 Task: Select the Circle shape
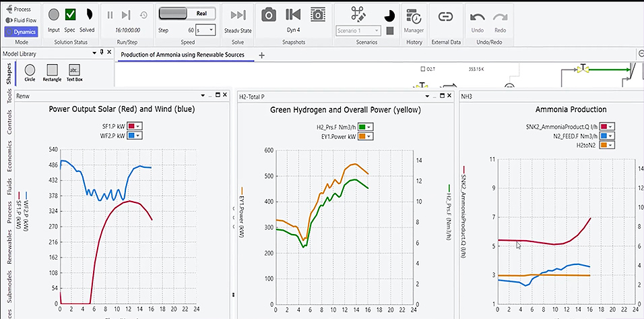(x=30, y=73)
